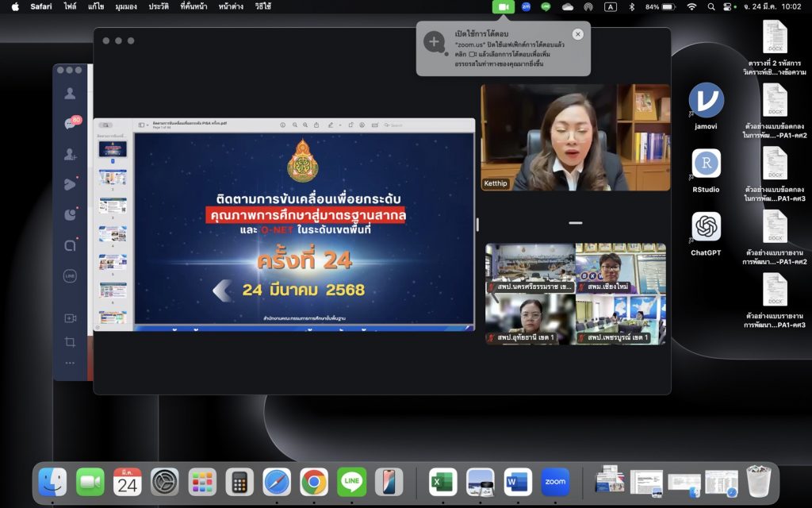Open the ประวัติ (History) menu

[x=159, y=6]
